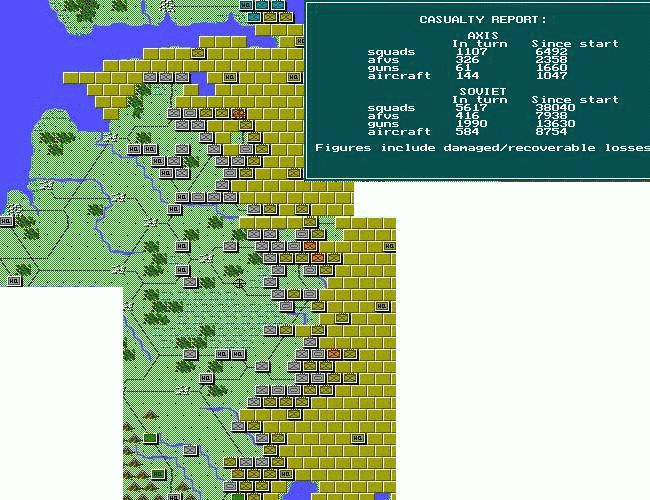This screenshot has width=650, height=500.
Task: Click Axis afvs in-turn value "326"
Action: click(467, 60)
